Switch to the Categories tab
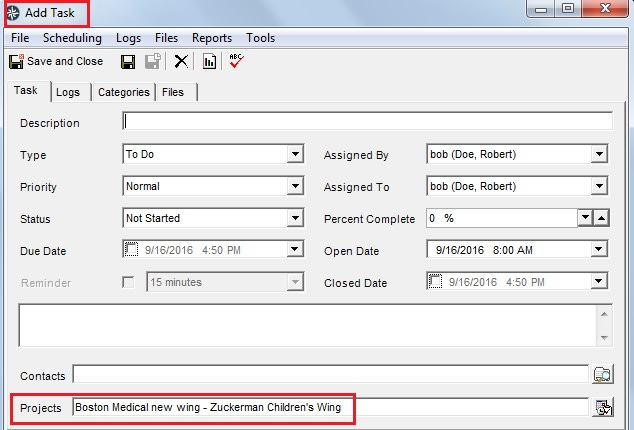This screenshot has height=430, width=634. pos(124,92)
